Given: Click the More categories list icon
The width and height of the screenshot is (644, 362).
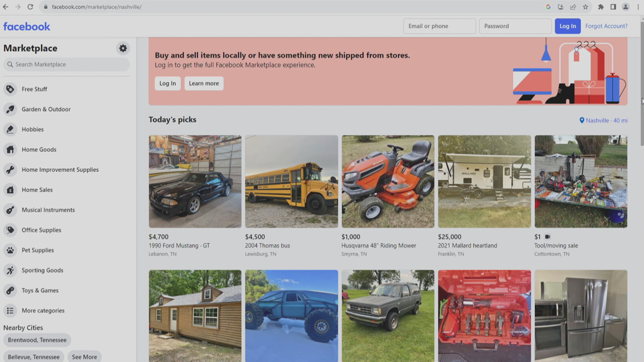Looking at the screenshot, I should (x=10, y=310).
